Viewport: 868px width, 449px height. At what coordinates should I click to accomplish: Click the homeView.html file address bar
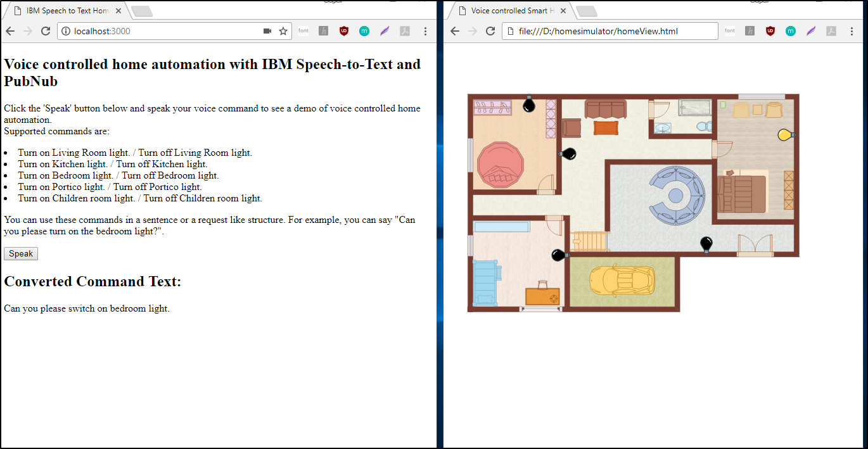(x=610, y=31)
